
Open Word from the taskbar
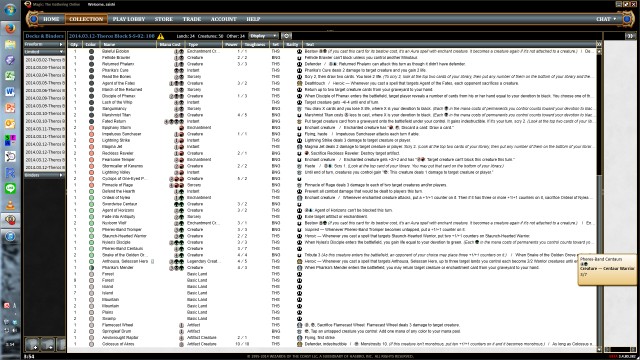point(10,92)
